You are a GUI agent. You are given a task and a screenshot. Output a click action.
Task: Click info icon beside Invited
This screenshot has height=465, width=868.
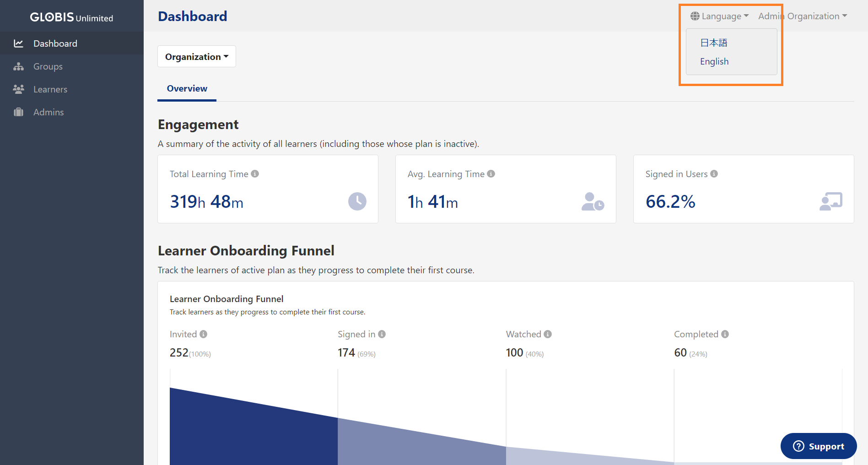click(204, 334)
